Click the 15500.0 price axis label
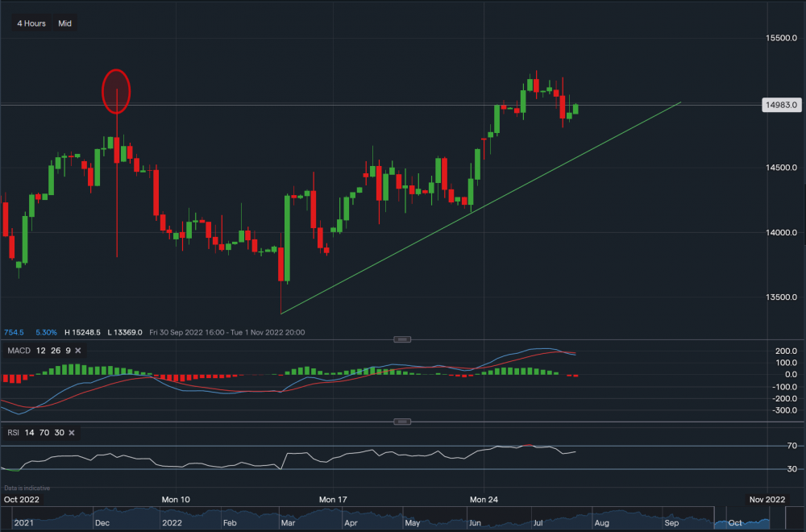The width and height of the screenshot is (806, 532). [x=780, y=38]
